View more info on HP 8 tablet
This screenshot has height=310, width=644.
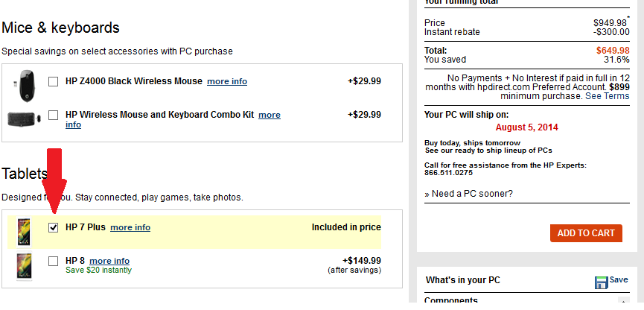(x=109, y=261)
